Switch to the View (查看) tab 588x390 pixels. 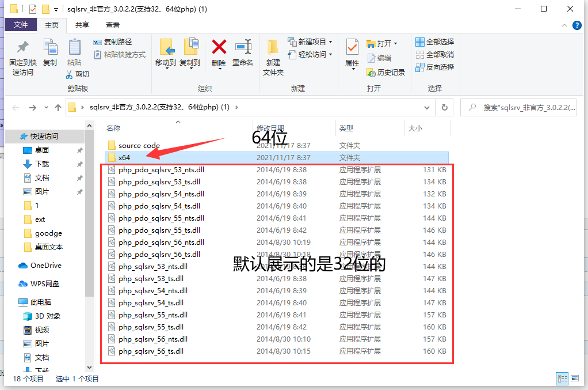click(x=113, y=25)
